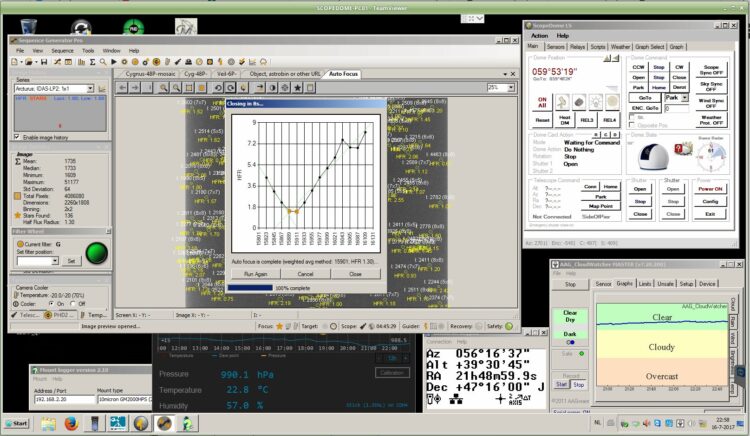Open Firefox from the taskbar
The width and height of the screenshot is (750, 436).
click(x=71, y=424)
